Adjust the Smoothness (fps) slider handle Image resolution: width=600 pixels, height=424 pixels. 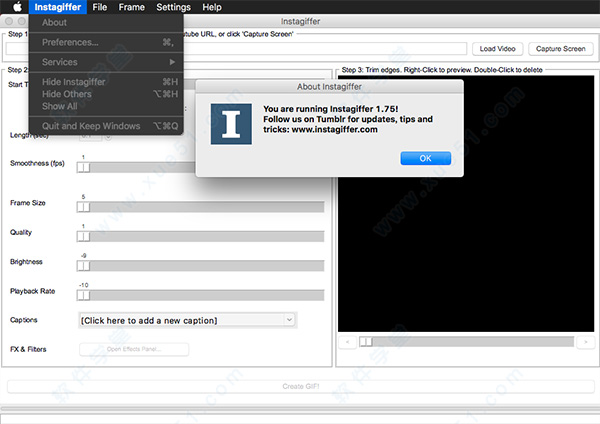(x=83, y=168)
